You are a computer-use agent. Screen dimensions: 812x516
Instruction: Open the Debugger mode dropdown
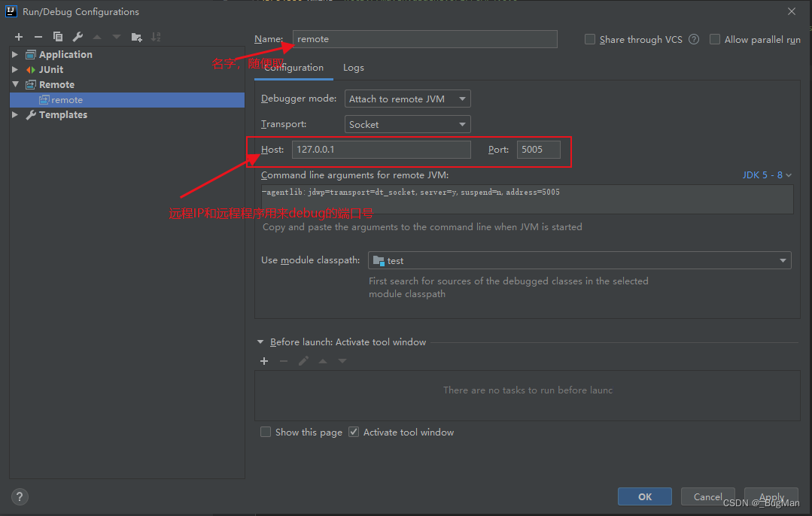pyautogui.click(x=407, y=99)
